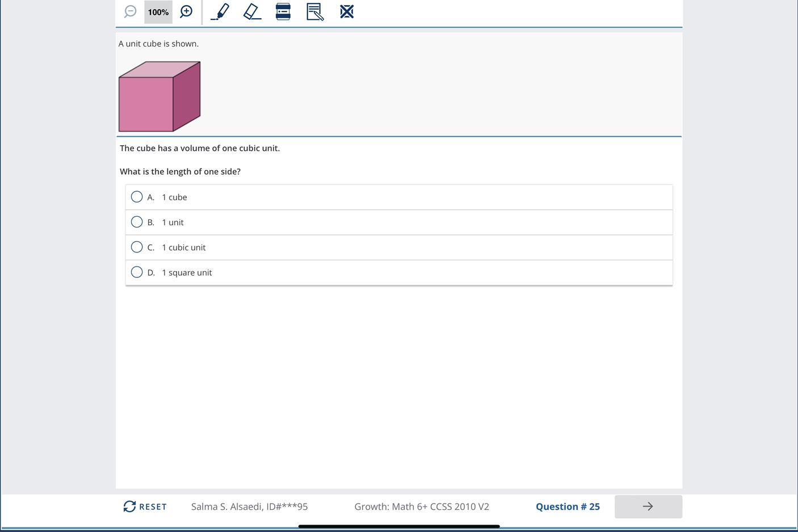Click the 'A unit cube is shown.' text
798x532 pixels.
158,44
